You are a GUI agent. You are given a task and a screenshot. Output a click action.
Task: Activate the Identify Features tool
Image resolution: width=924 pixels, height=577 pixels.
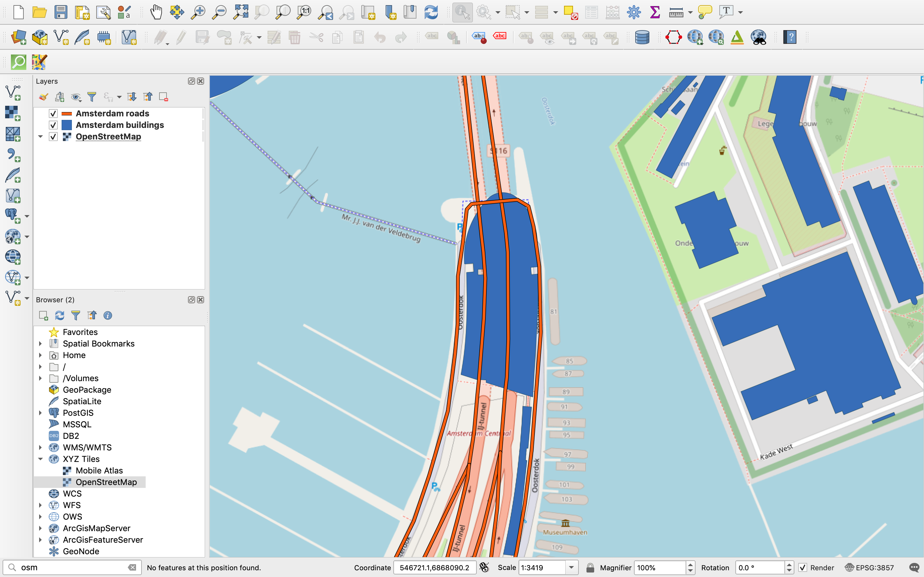(462, 12)
